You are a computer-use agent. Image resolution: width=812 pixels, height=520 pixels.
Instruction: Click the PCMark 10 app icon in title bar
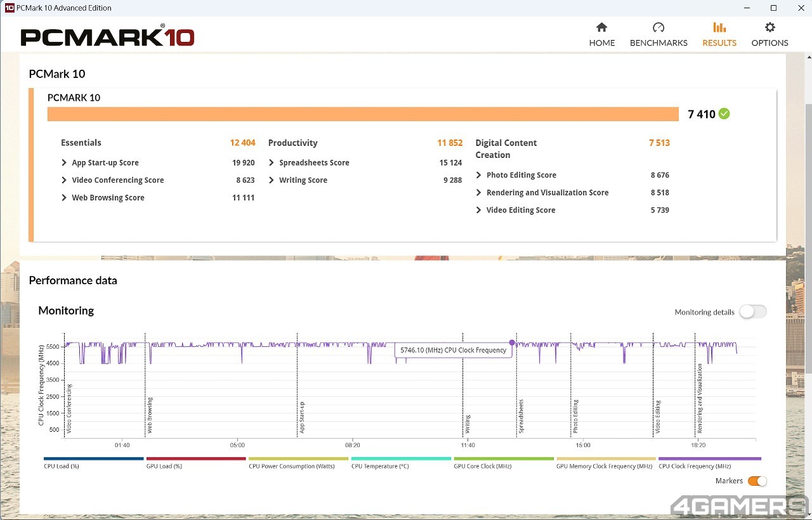click(9, 8)
